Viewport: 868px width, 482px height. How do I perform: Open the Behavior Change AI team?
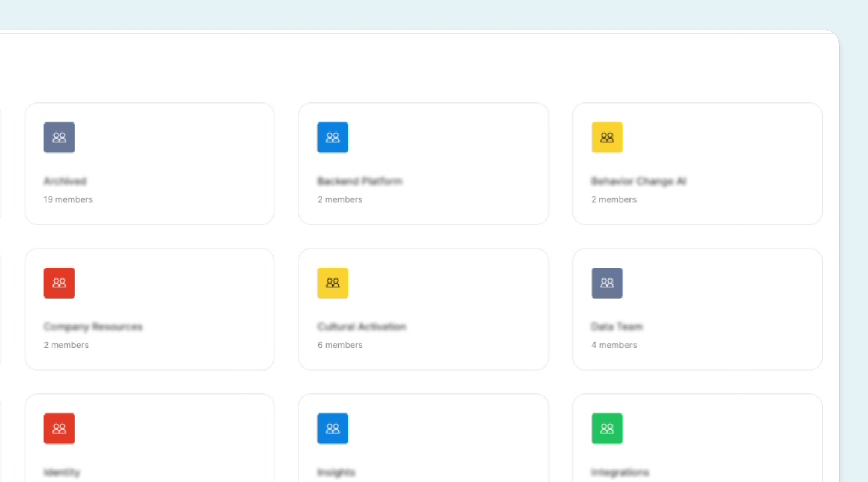pos(697,163)
